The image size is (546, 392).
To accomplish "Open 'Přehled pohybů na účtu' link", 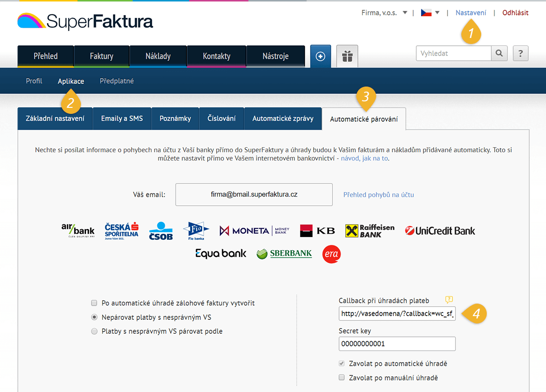I will click(x=378, y=194).
